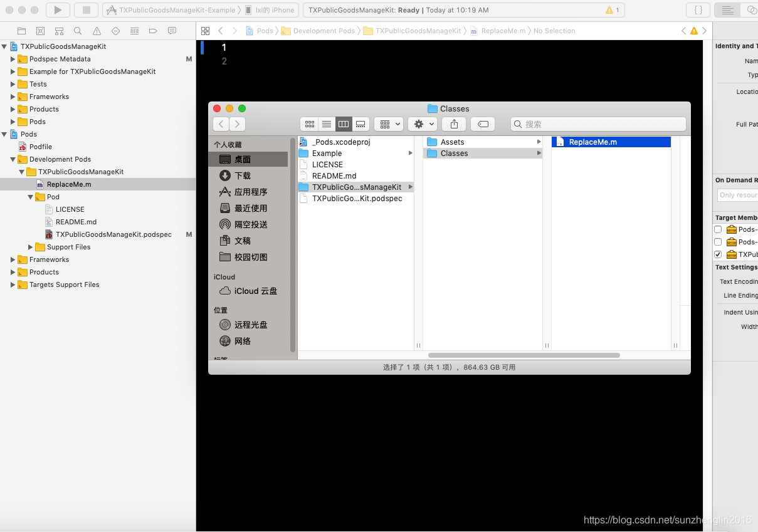The height and width of the screenshot is (532, 758).
Task: Switch Finder to column view
Action: point(344,124)
